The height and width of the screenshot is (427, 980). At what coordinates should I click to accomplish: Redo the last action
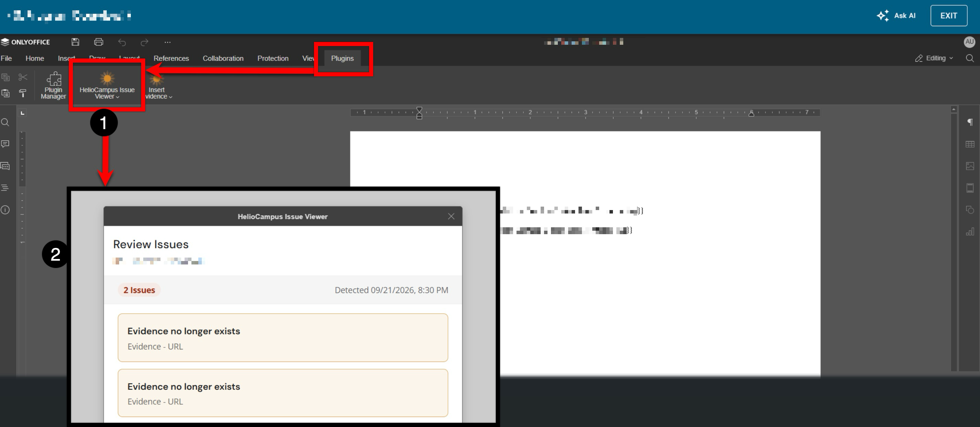[x=145, y=42]
